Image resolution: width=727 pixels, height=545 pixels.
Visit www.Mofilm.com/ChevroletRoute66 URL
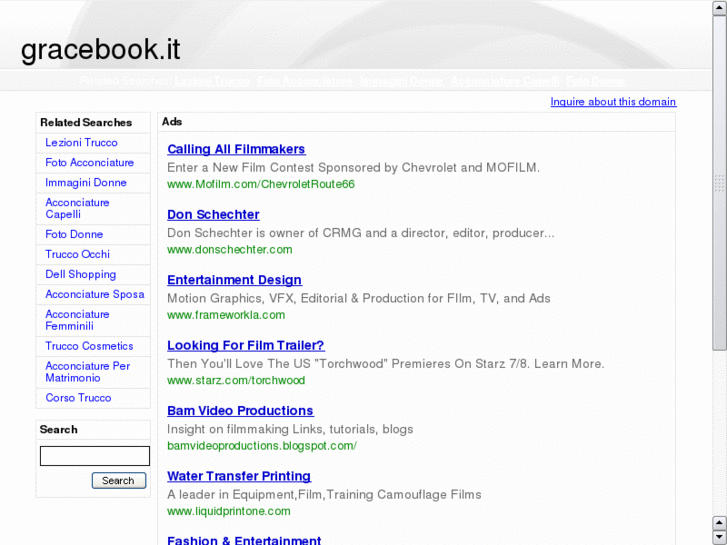(x=261, y=184)
